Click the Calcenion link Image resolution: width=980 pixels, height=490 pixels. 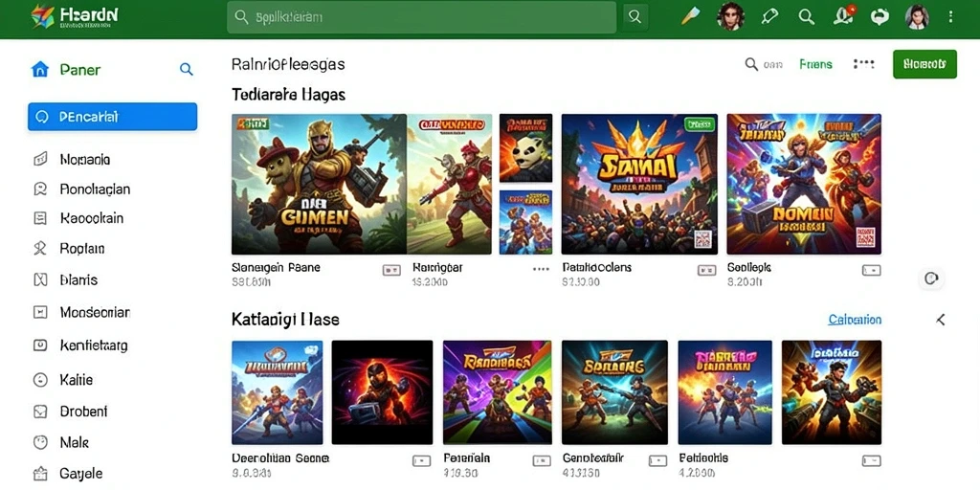point(855,320)
